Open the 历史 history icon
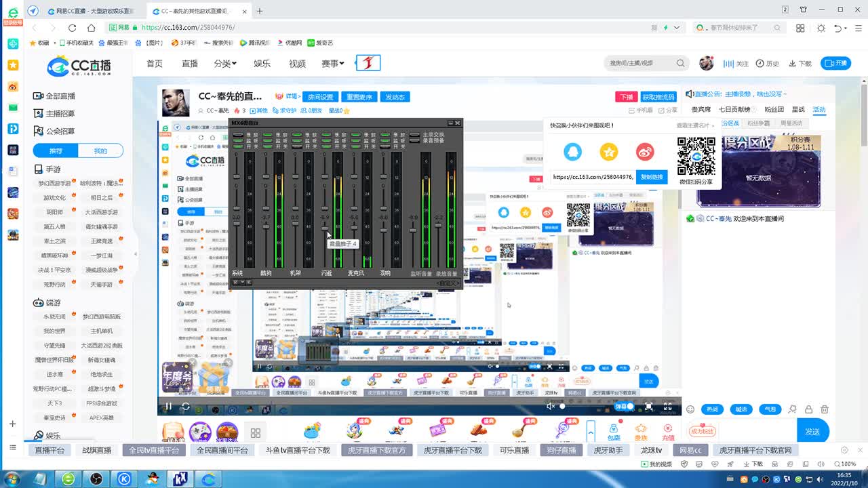The height and width of the screenshot is (488, 868). pos(767,63)
